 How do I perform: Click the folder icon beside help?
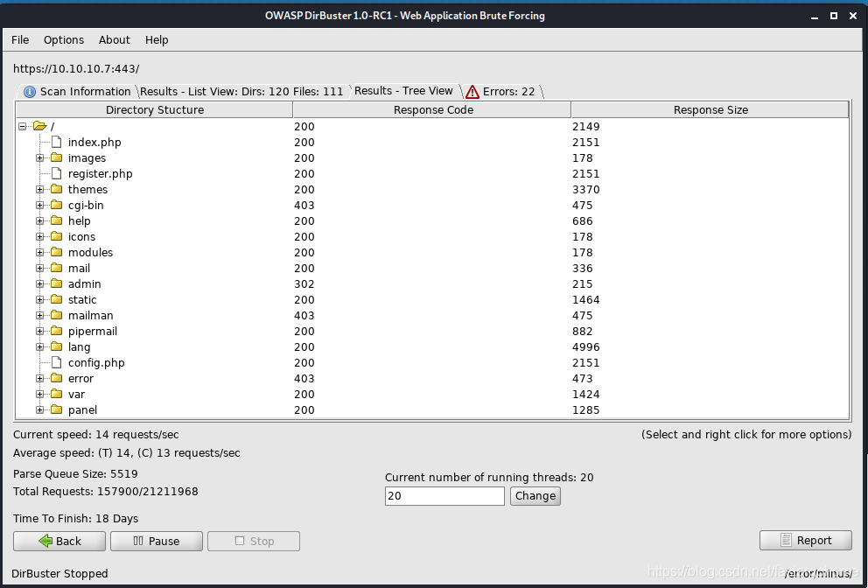(x=56, y=220)
